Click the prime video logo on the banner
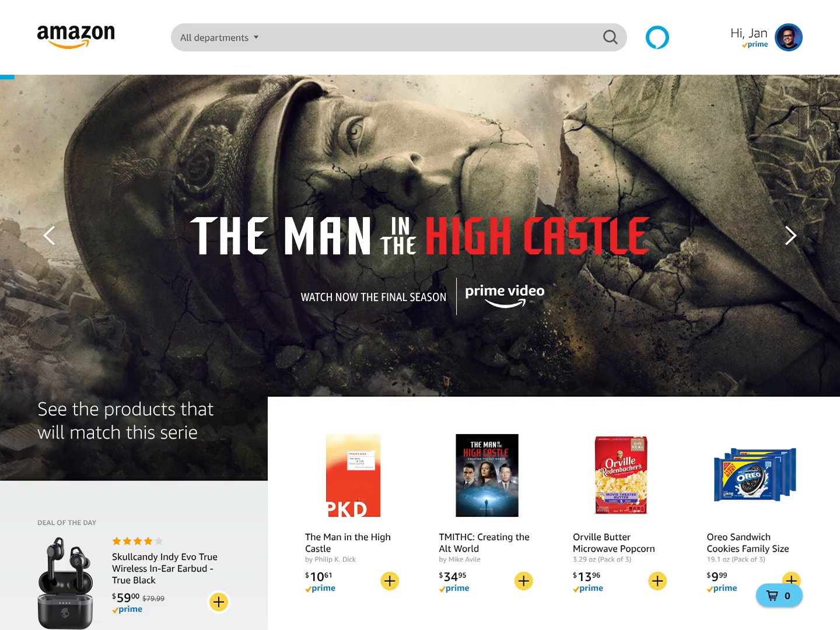 pyautogui.click(x=505, y=296)
